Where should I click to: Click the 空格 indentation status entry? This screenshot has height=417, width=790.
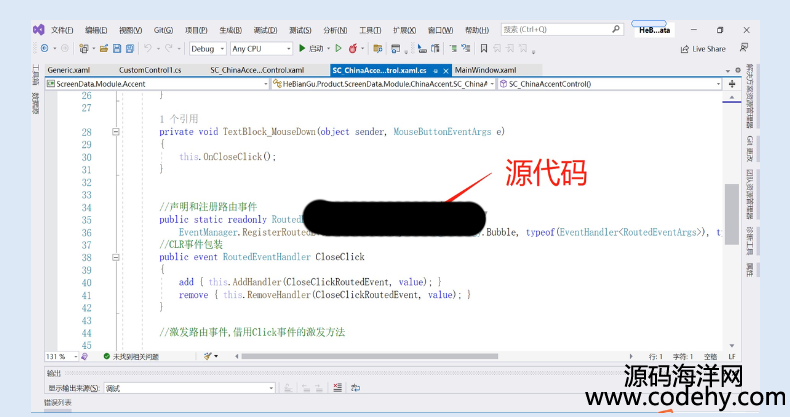click(x=710, y=357)
